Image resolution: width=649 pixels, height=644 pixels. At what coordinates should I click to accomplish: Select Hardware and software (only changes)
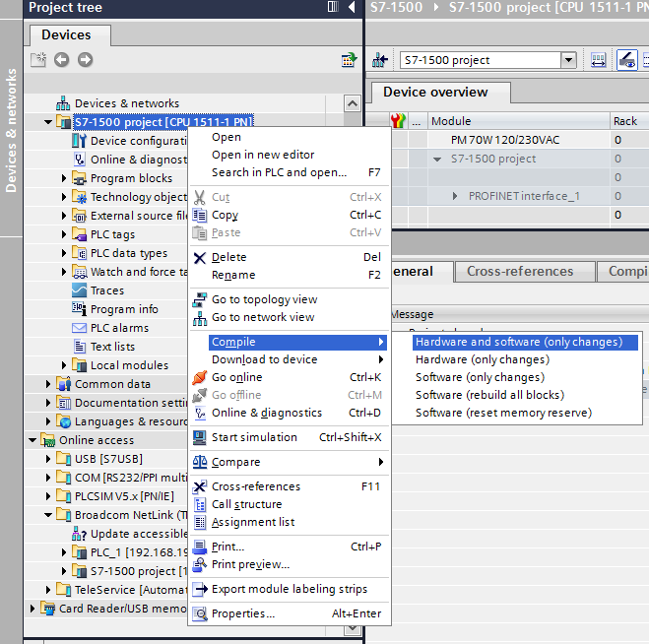point(519,342)
